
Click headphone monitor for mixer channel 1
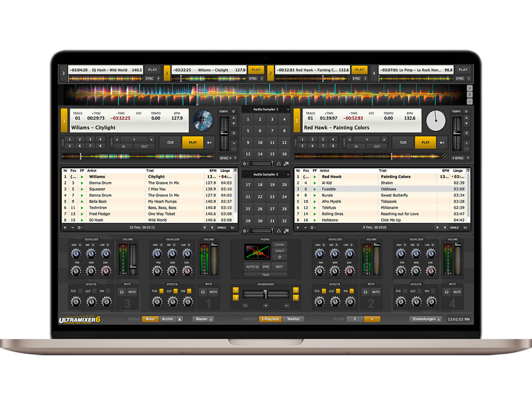(203, 292)
